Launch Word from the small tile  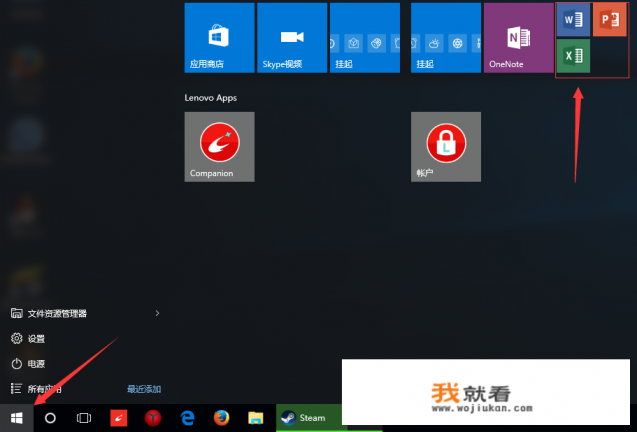click(x=573, y=20)
